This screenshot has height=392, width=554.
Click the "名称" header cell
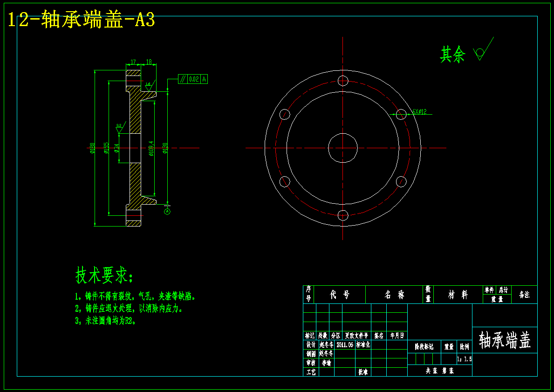394,295
